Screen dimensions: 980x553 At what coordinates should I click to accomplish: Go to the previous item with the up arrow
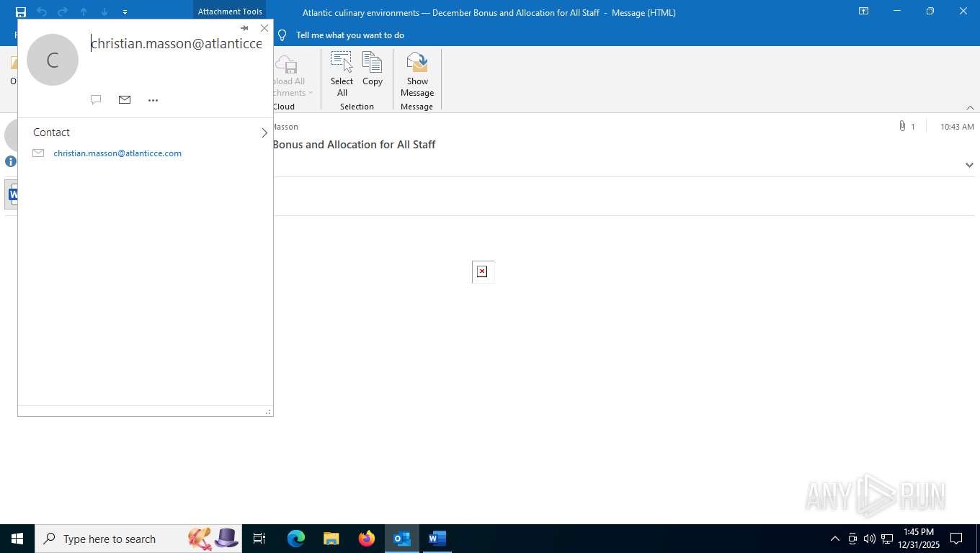click(x=84, y=12)
